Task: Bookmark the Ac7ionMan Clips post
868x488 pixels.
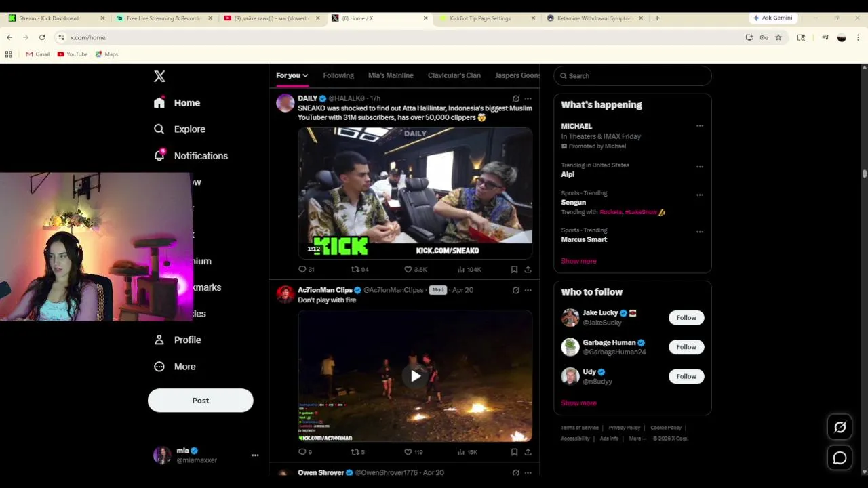Action: [515, 452]
